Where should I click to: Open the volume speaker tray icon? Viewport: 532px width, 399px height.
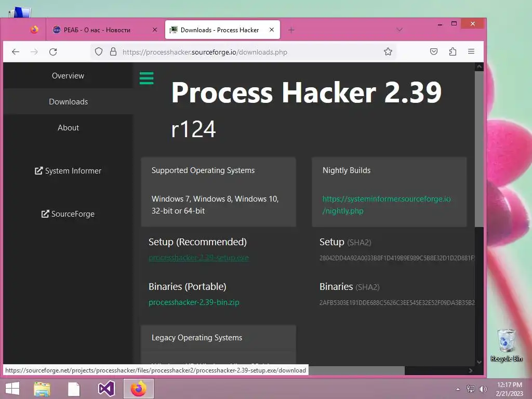483,389
